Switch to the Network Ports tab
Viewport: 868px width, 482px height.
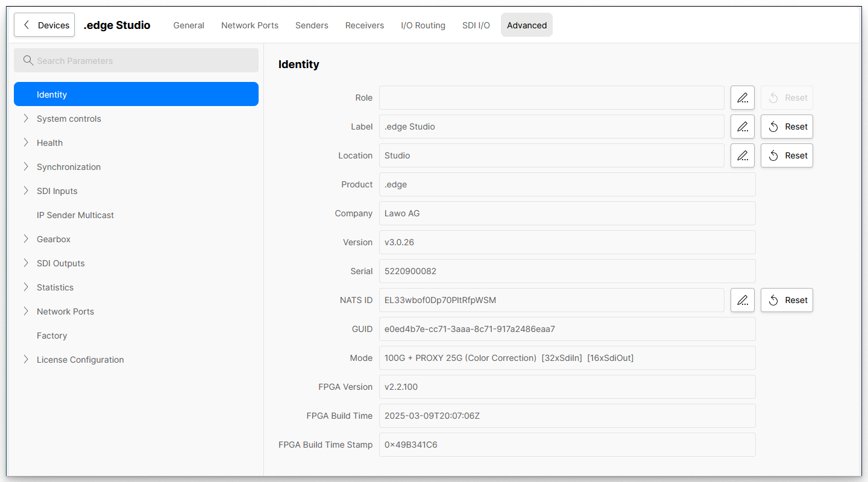(250, 25)
